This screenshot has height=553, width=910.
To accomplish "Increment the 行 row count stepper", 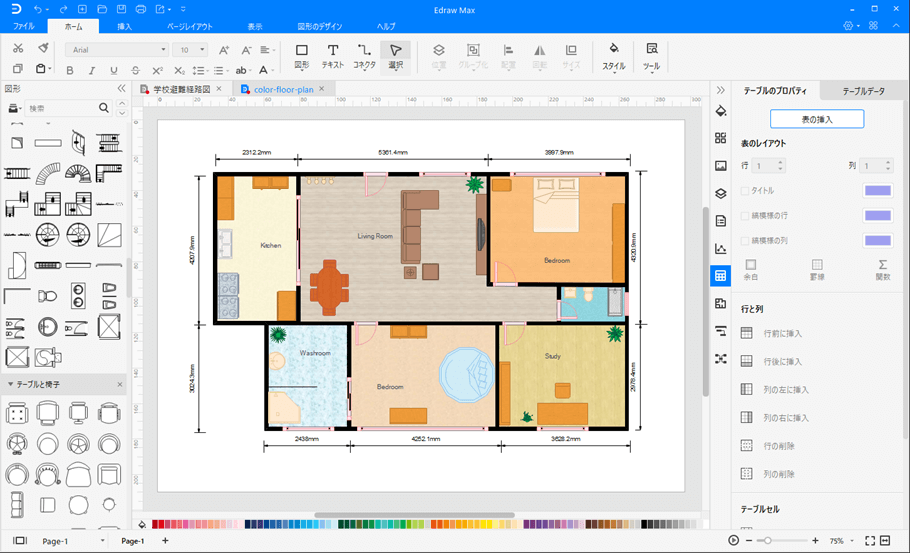I will (781, 162).
